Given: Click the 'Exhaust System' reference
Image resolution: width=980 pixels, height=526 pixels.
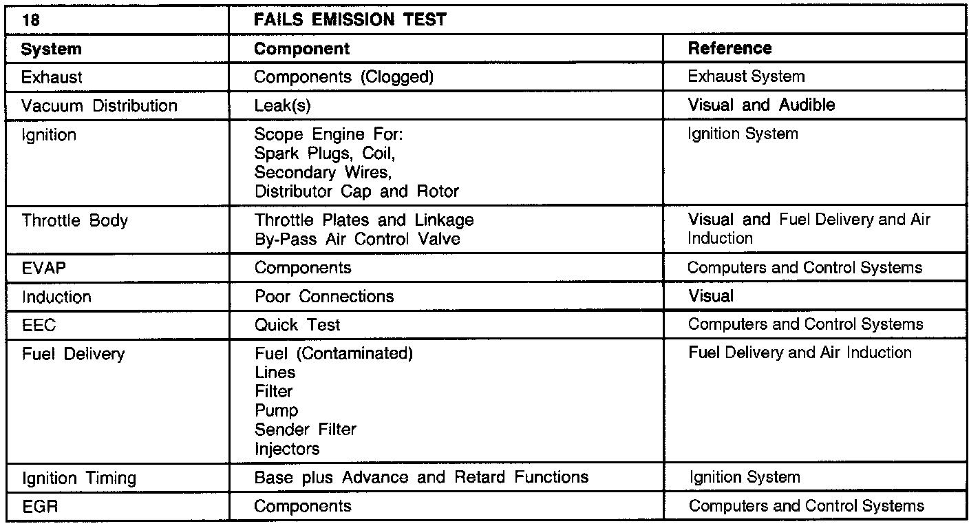Looking at the screenshot, I should pyautogui.click(x=746, y=76).
